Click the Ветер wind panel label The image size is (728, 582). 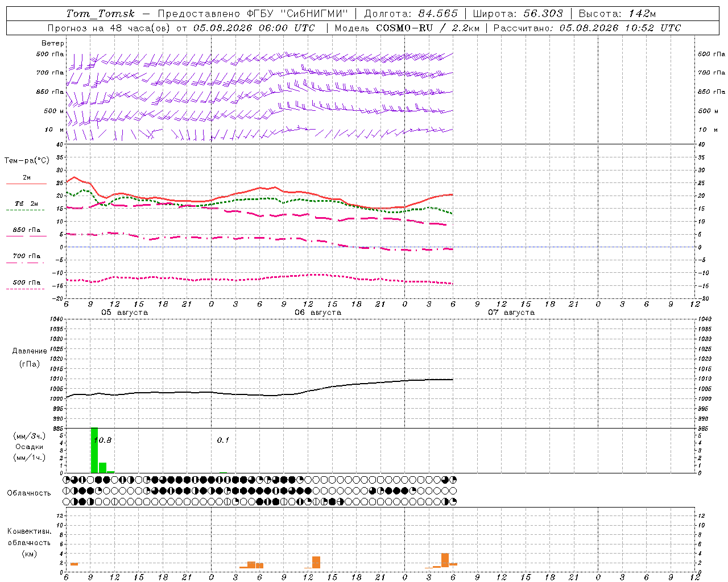pos(52,43)
